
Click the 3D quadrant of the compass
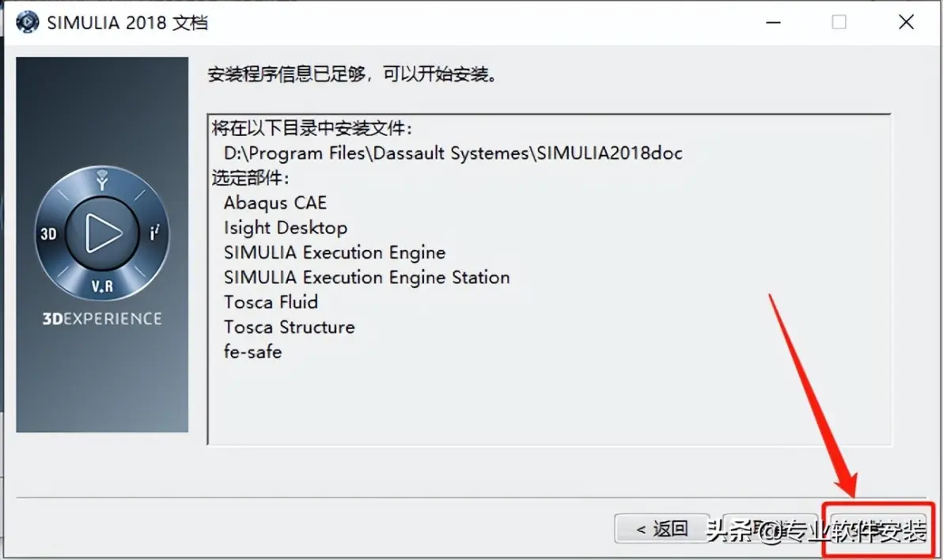pos(49,233)
